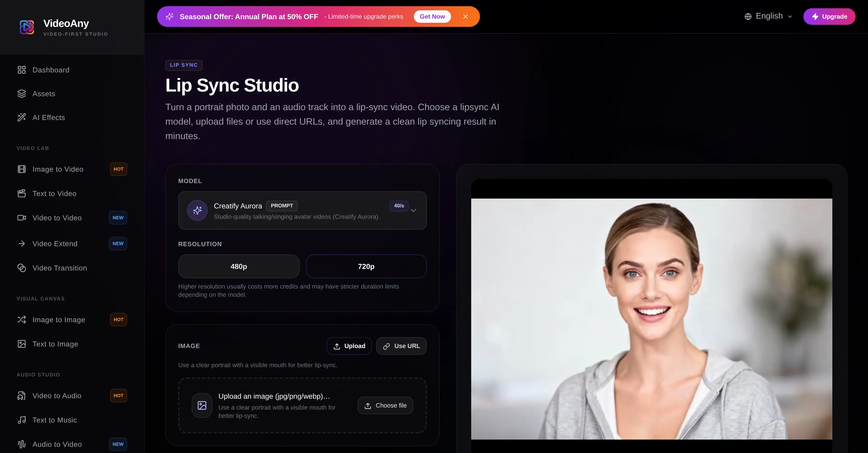Open the Dashboard page
This screenshot has height=453, width=868.
point(51,70)
